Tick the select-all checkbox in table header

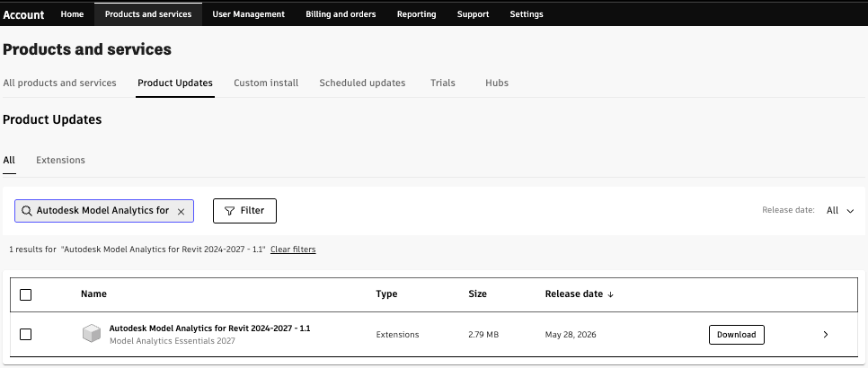tap(25, 294)
